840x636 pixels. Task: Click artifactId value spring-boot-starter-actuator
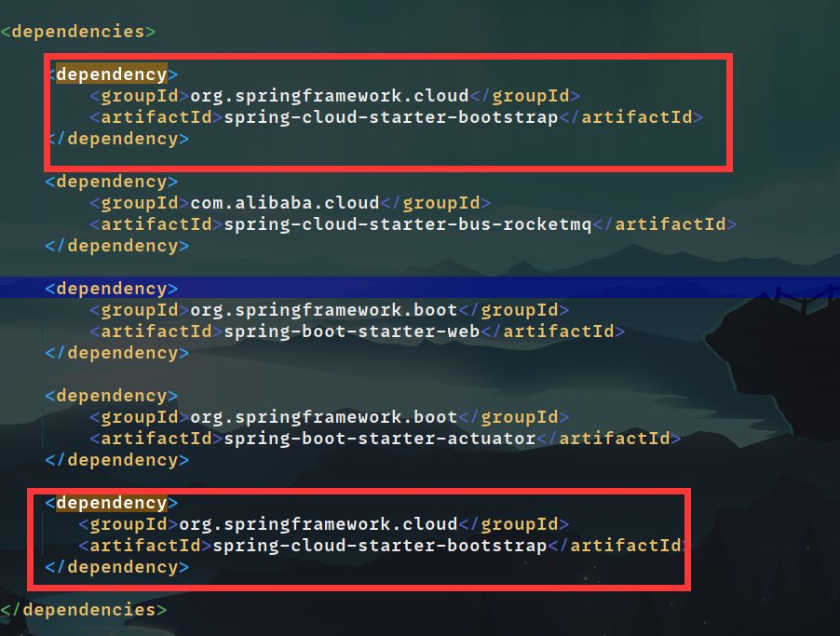380,439
